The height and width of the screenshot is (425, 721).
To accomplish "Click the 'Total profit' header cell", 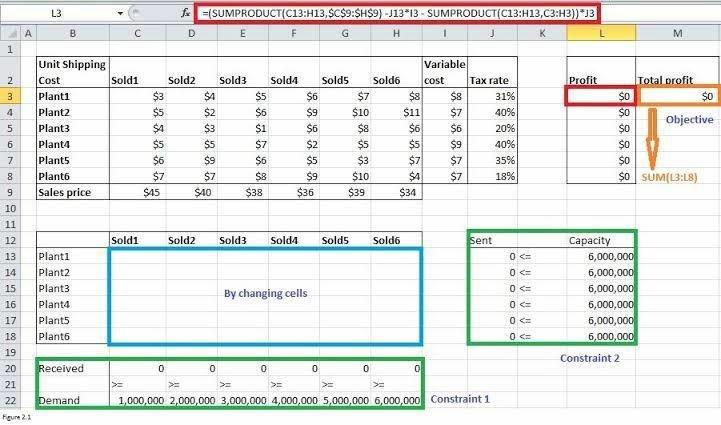I will click(678, 72).
